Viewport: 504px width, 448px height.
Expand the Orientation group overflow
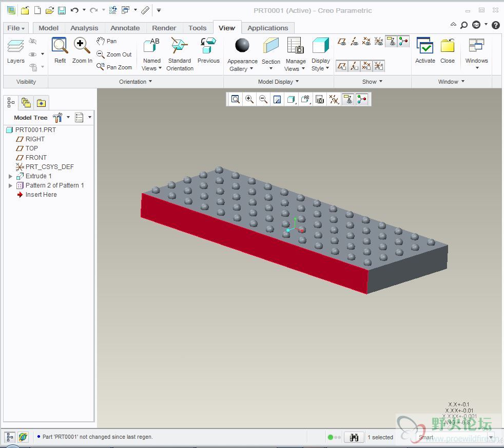tap(135, 82)
